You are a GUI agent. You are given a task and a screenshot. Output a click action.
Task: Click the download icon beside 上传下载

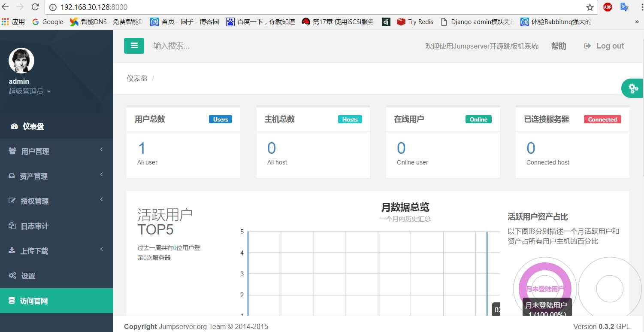click(x=12, y=250)
